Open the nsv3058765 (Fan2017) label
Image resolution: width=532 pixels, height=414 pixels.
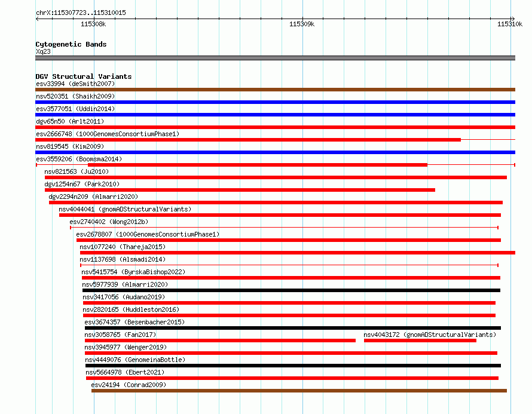(x=120, y=335)
